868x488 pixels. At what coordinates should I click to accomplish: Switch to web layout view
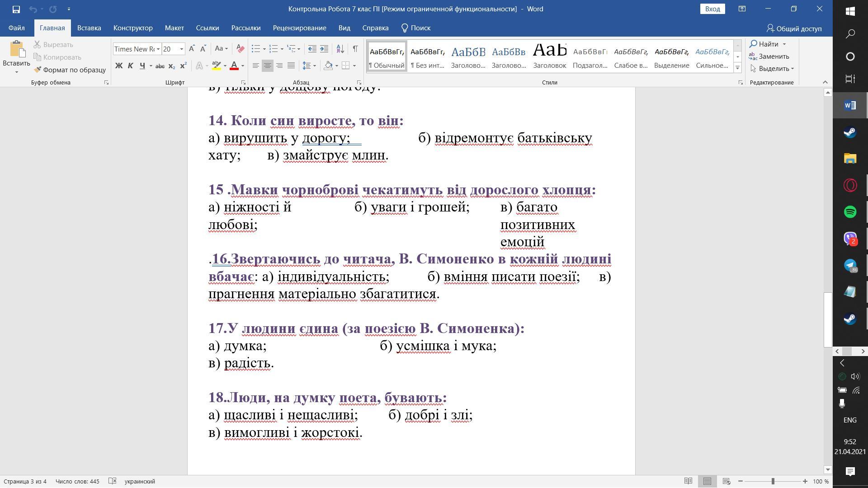pyautogui.click(x=726, y=482)
